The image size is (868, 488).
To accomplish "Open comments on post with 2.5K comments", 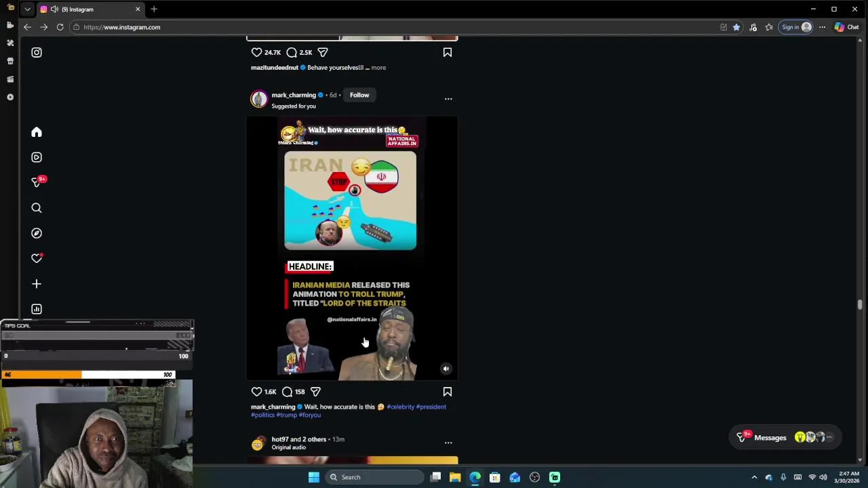I will click(292, 52).
